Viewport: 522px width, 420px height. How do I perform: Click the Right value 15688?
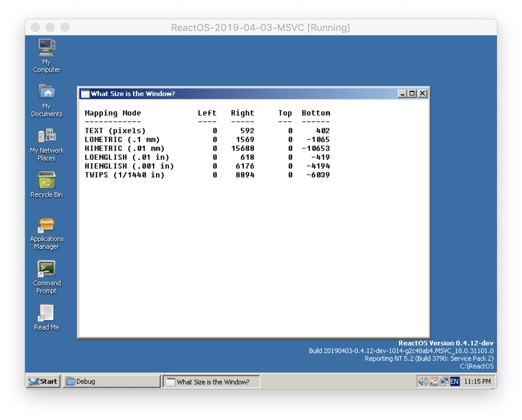coord(243,148)
